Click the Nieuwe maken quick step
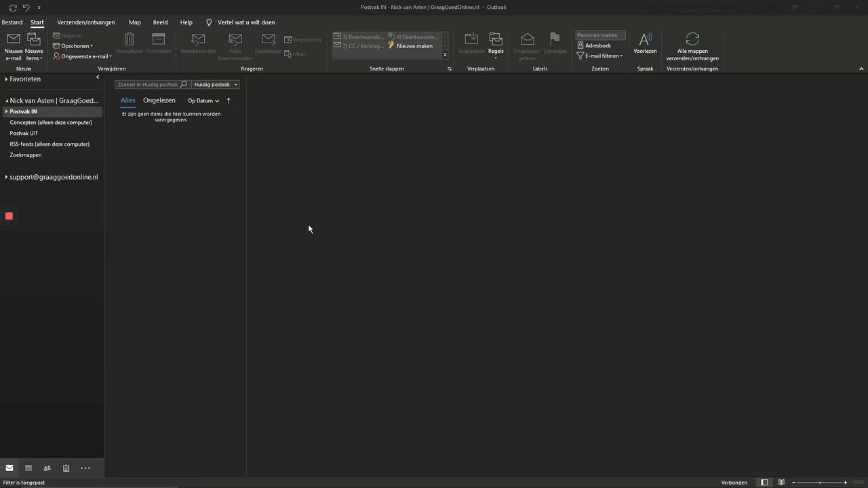Viewport: 868px width, 488px height. (410, 46)
